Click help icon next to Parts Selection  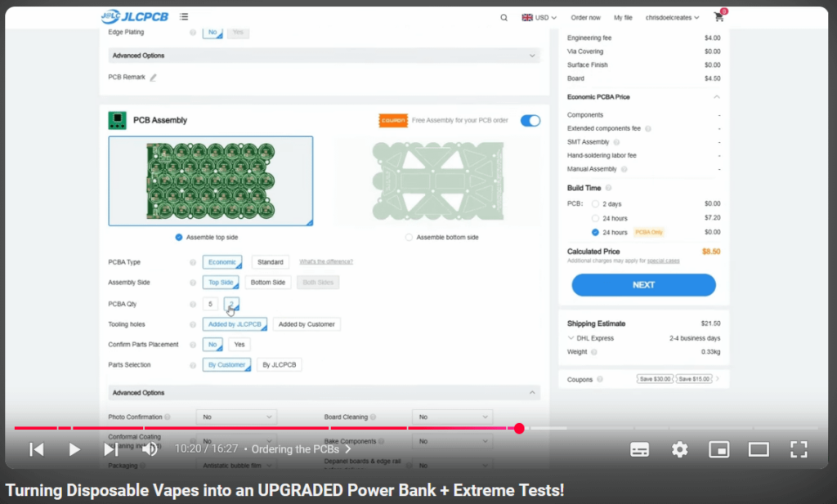(x=193, y=365)
